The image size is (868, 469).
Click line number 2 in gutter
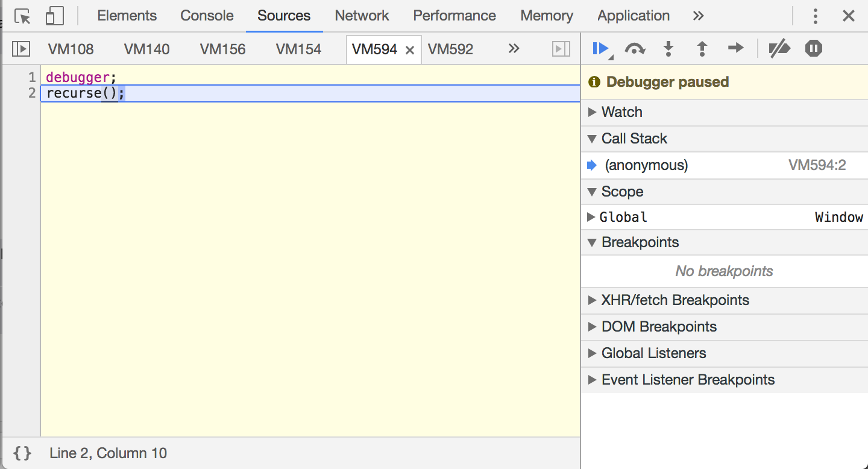(x=32, y=93)
